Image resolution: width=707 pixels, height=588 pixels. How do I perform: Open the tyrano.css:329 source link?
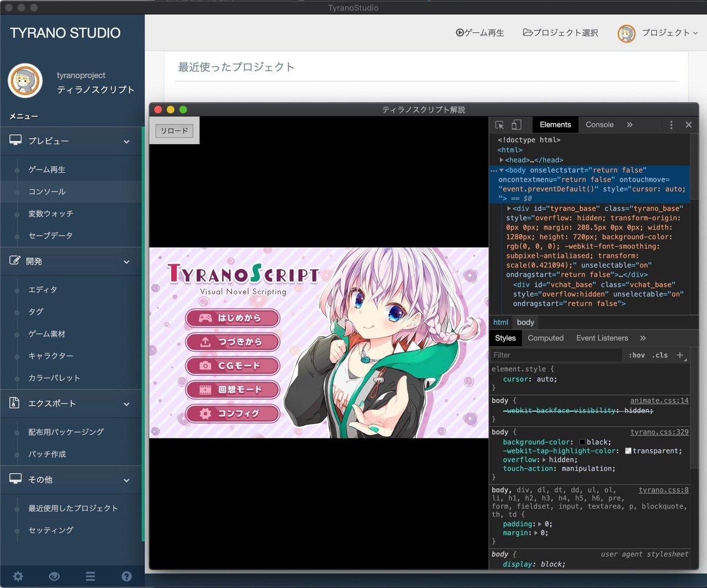659,432
